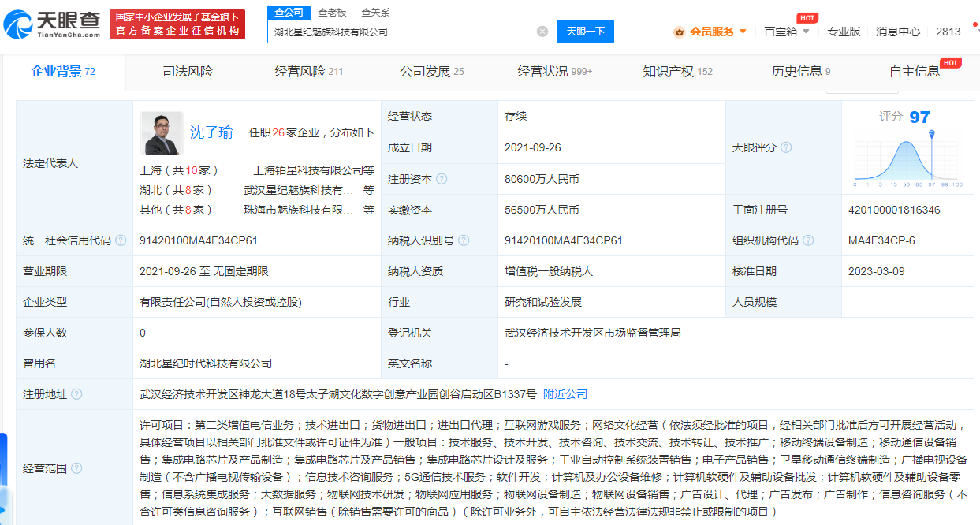Click the 天眼一下 search button

(586, 32)
